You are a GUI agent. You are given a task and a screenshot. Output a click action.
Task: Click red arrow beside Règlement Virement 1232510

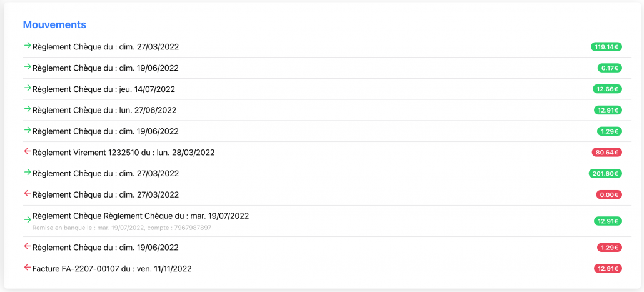pyautogui.click(x=27, y=151)
